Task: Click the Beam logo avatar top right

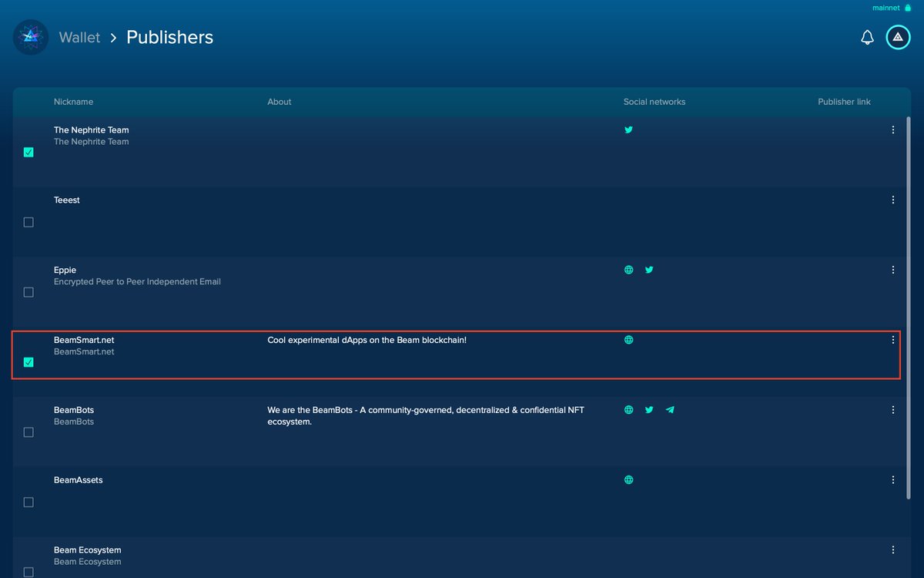Action: pyautogui.click(x=898, y=37)
